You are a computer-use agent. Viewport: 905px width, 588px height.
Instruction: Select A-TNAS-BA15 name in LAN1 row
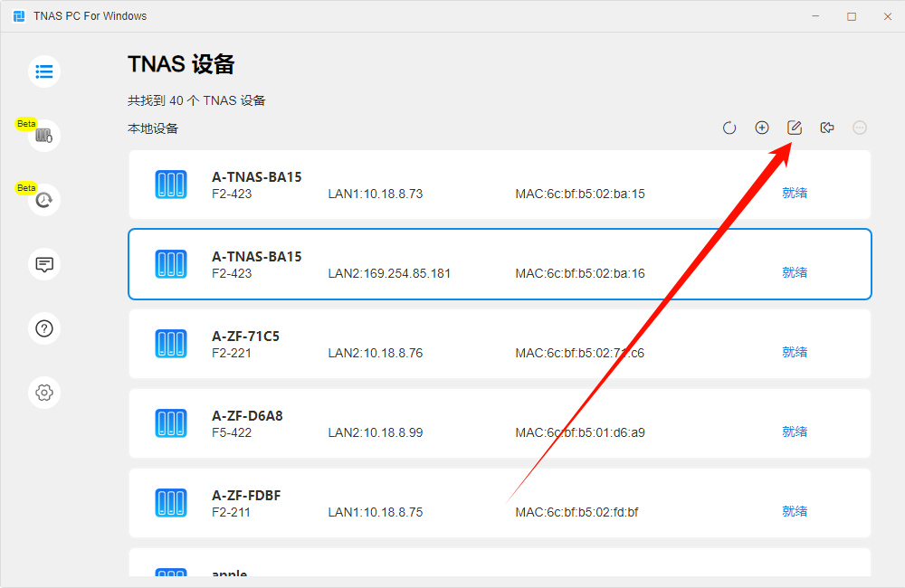[257, 177]
